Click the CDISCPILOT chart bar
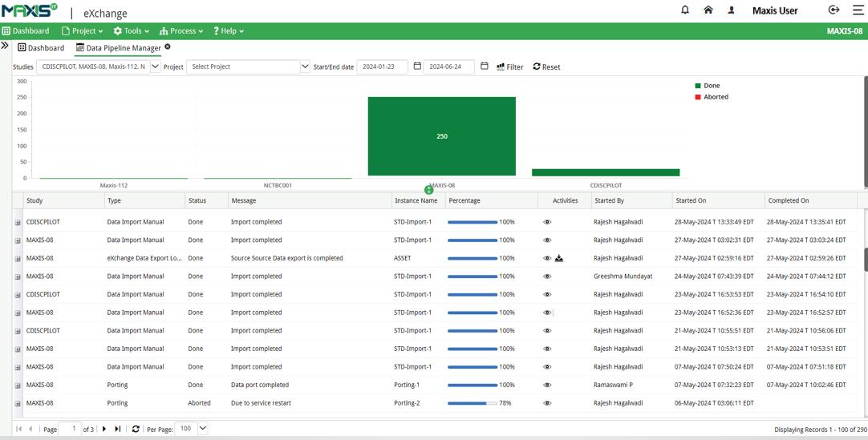Screen dimensions: 868x440 (606, 172)
